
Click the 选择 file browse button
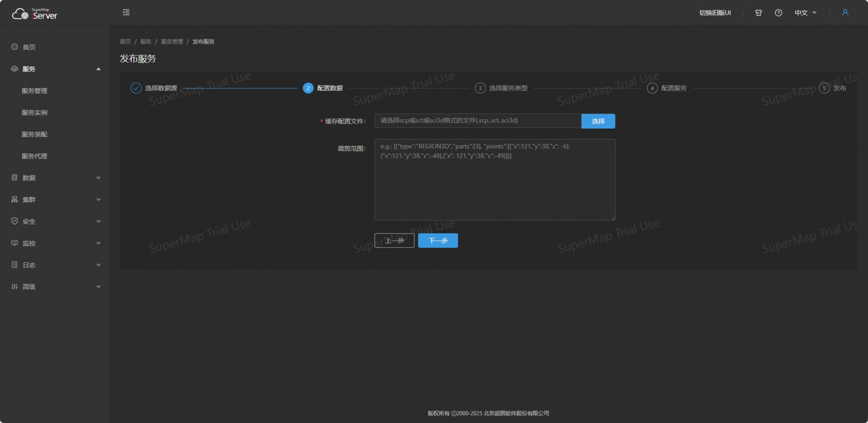coord(598,121)
